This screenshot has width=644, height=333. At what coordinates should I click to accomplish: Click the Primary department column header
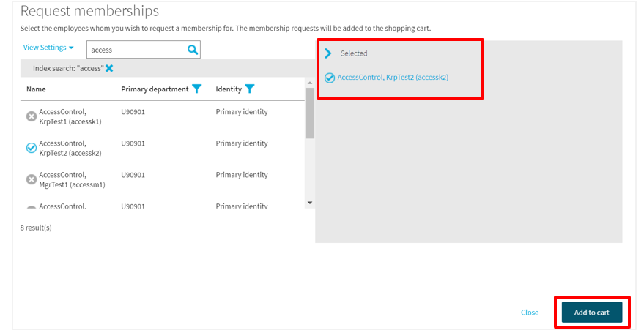[155, 89]
